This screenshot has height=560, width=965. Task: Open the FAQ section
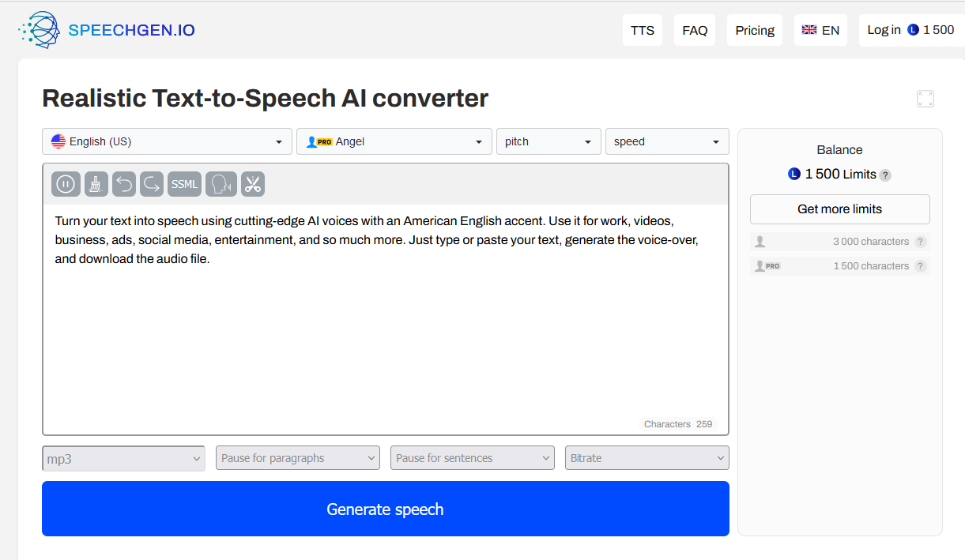click(694, 29)
